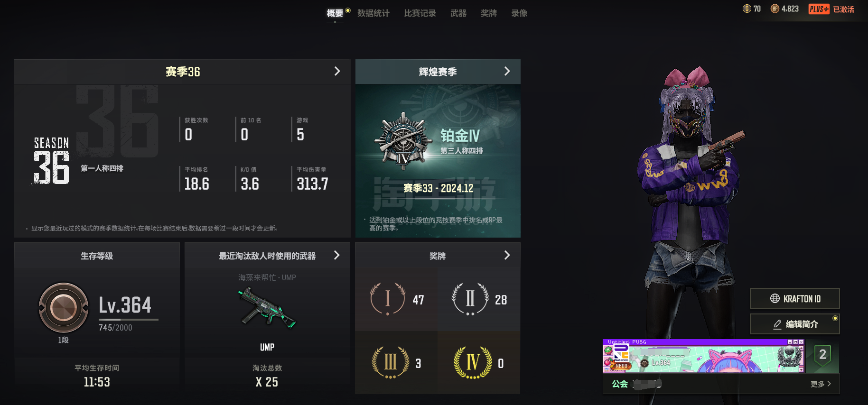Click the UMP weapon image
The width and height of the screenshot is (868, 405).
point(267,308)
